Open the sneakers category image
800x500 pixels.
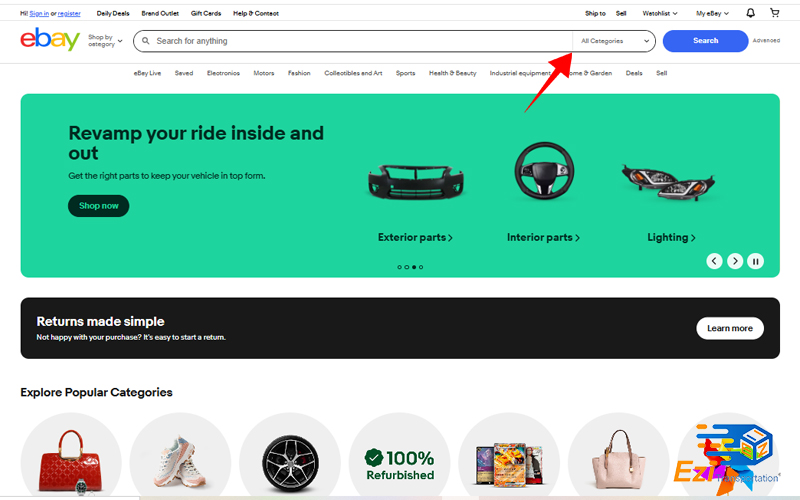coord(180,460)
